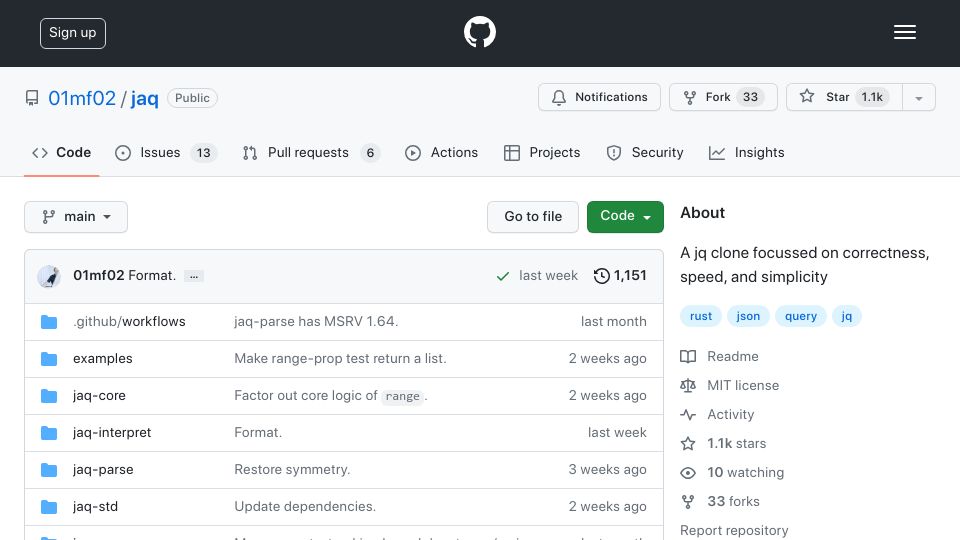Click the jaq-interpret folder icon
The image size is (960, 540).
[49, 433]
